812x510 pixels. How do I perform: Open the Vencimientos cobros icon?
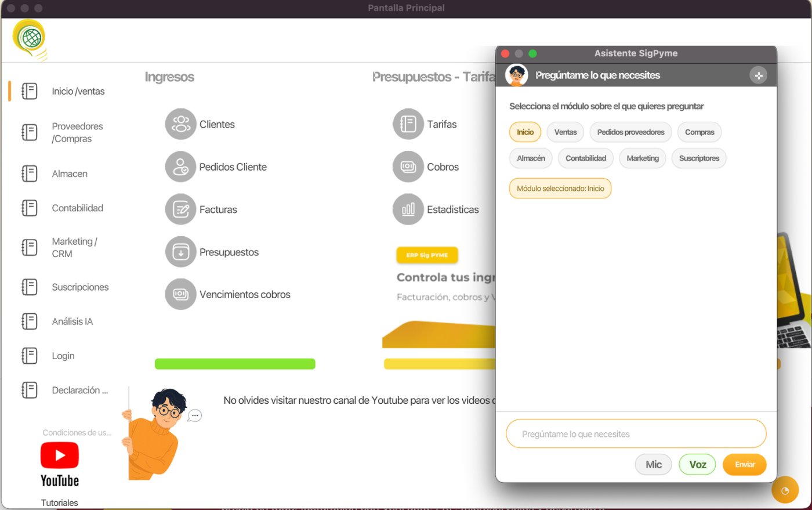tap(180, 295)
